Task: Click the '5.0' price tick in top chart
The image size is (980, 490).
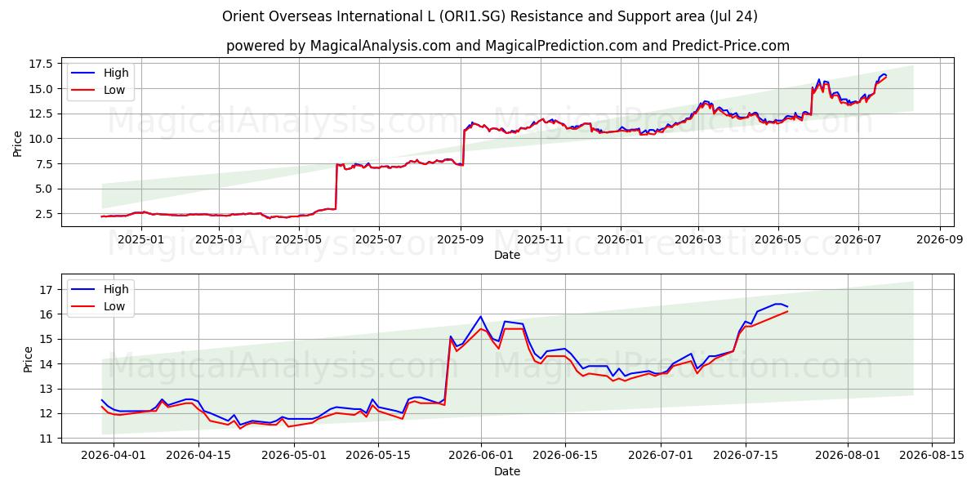Action: [46, 189]
